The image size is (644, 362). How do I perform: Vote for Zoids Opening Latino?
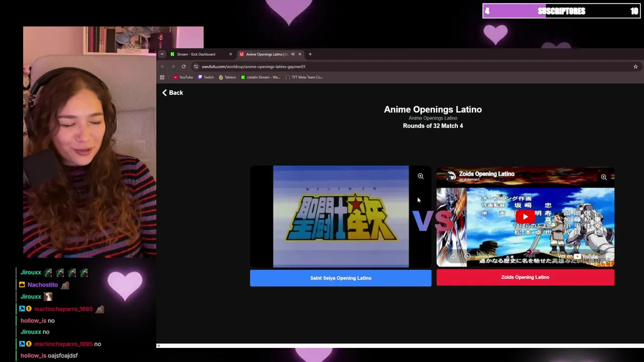click(x=525, y=277)
